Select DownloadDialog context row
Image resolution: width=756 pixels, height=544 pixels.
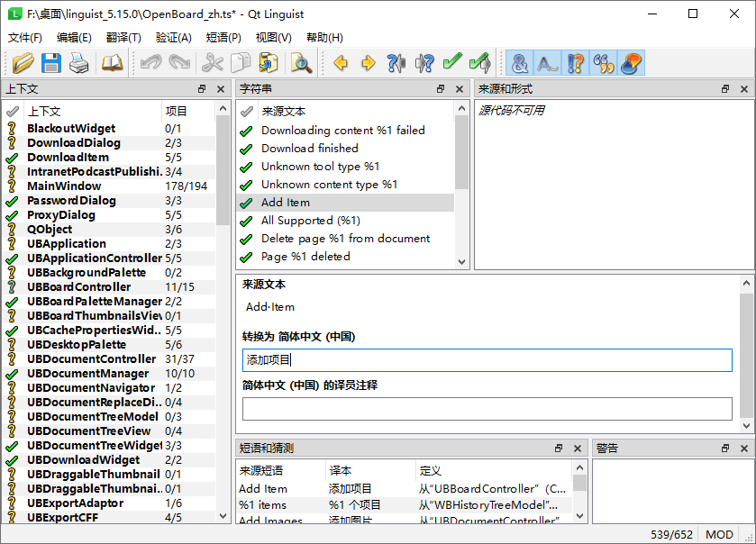click(x=109, y=142)
